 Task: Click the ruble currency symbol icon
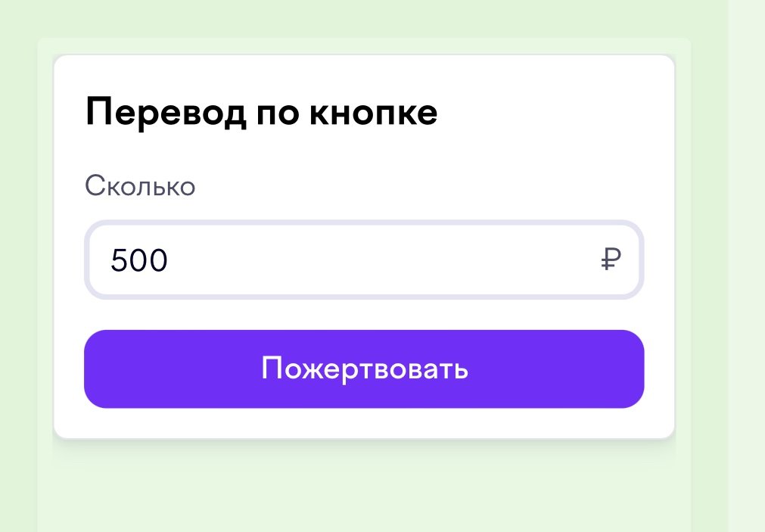[611, 259]
